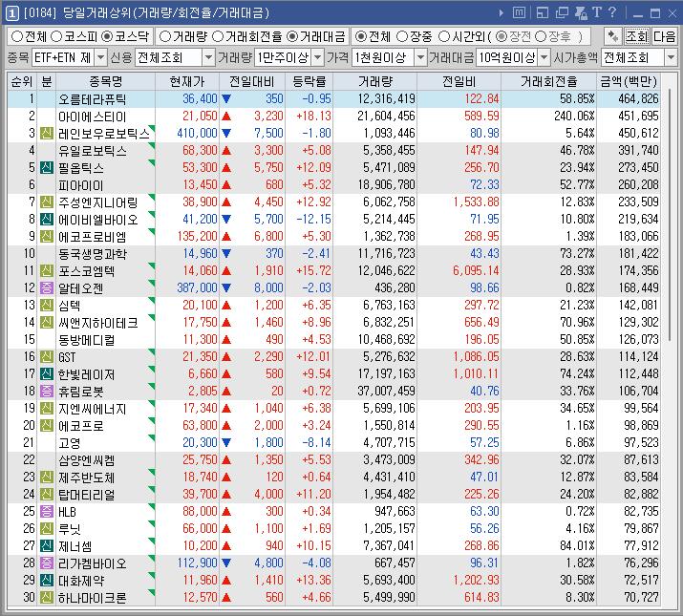Image resolution: width=683 pixels, height=616 pixels.
Task: Click the boxed 'm' icon in title bar
Action: (519, 12)
